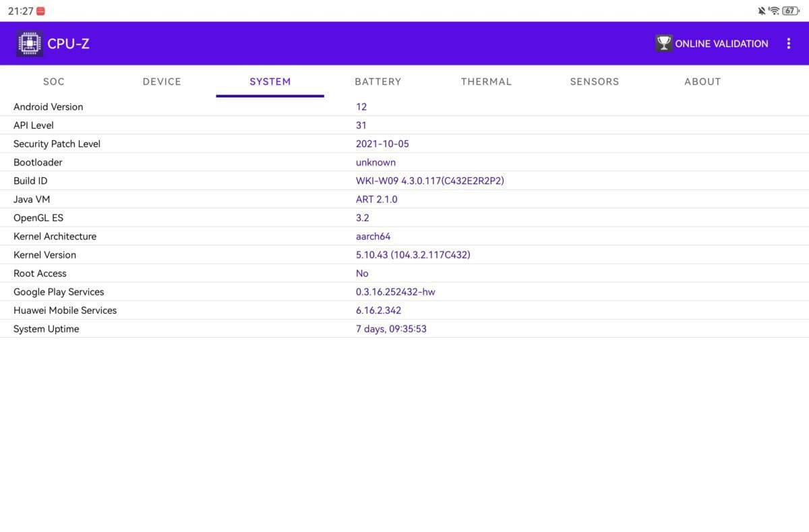
Task: Click the API Level label
Action: pyautogui.click(x=34, y=125)
